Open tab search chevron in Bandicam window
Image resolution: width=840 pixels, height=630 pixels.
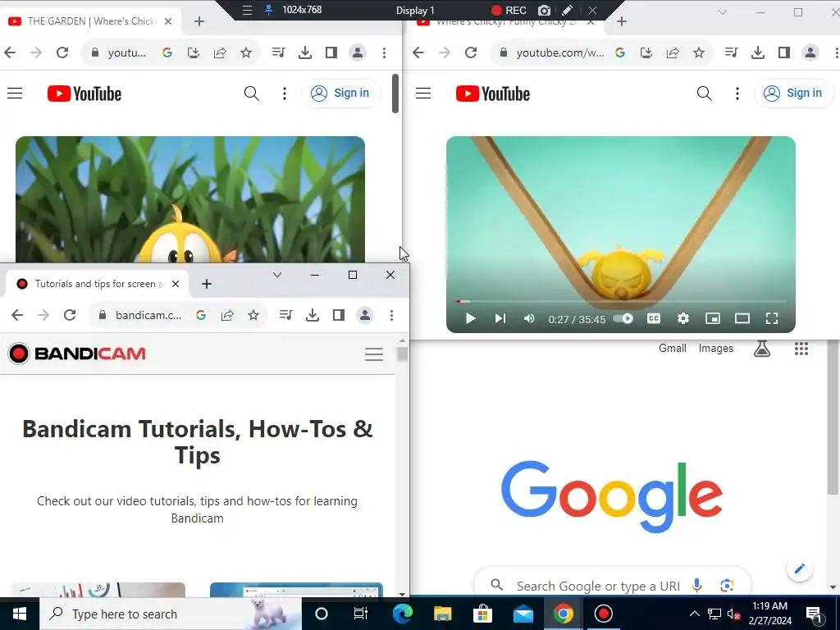[277, 275]
